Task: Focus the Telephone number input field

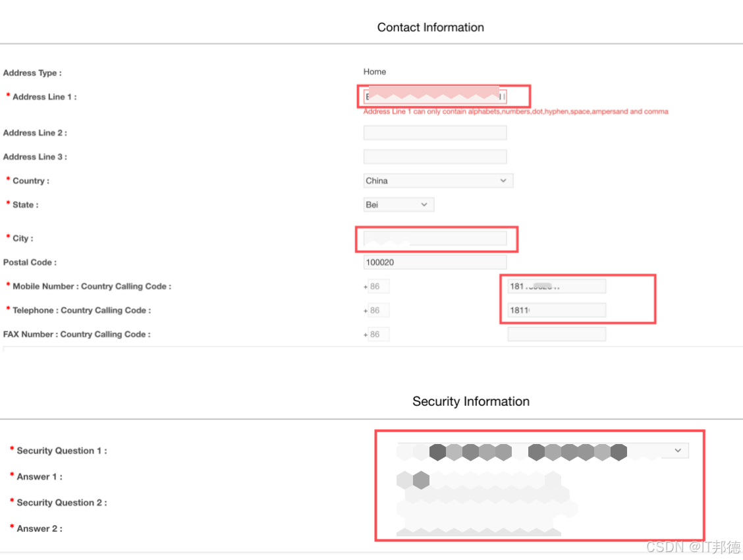Action: point(557,310)
